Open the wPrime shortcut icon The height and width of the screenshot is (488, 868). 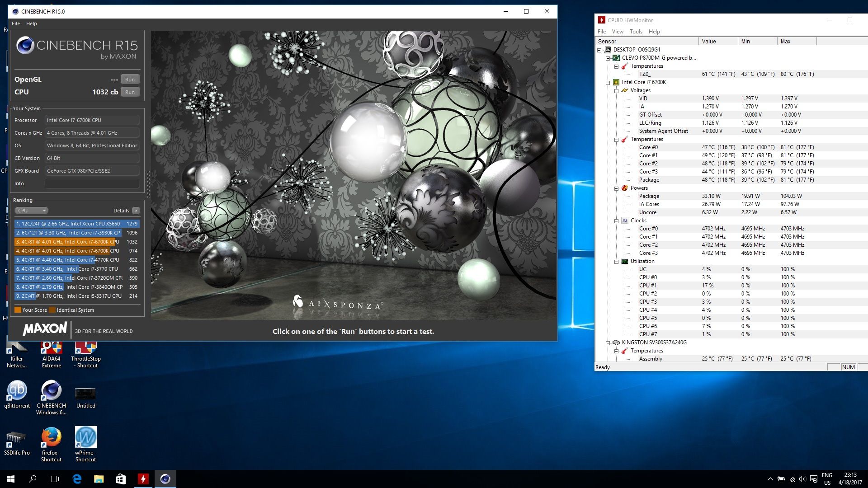(85, 438)
